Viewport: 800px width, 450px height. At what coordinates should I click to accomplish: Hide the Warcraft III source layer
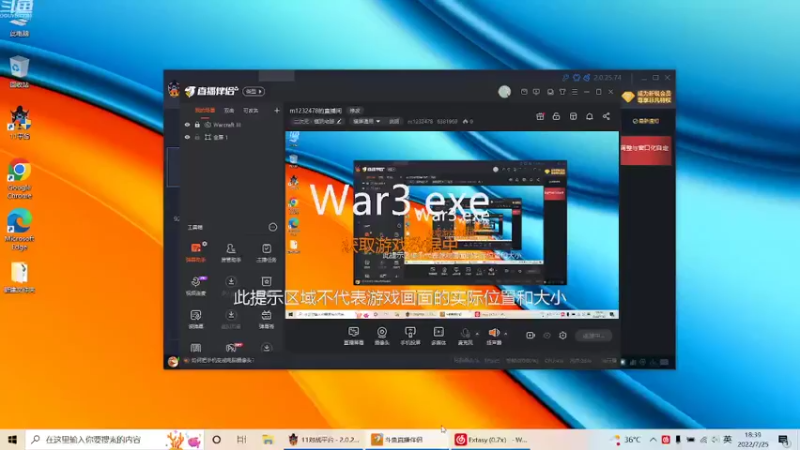pos(187,124)
